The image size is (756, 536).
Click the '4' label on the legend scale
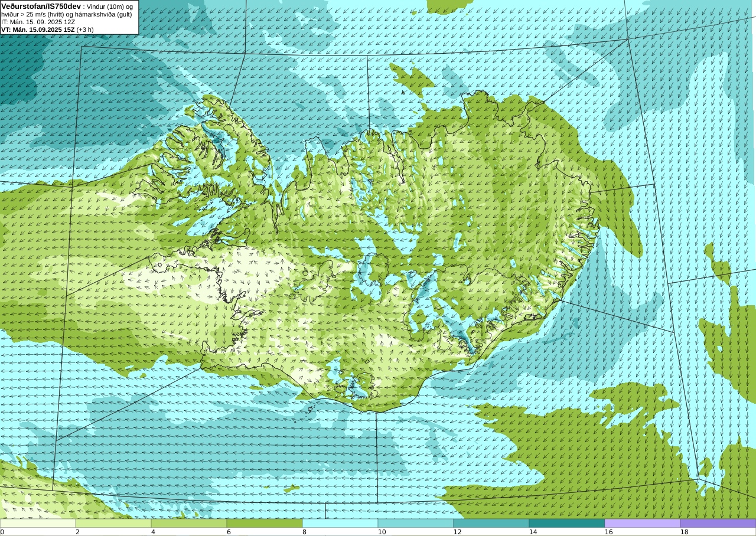click(x=153, y=532)
